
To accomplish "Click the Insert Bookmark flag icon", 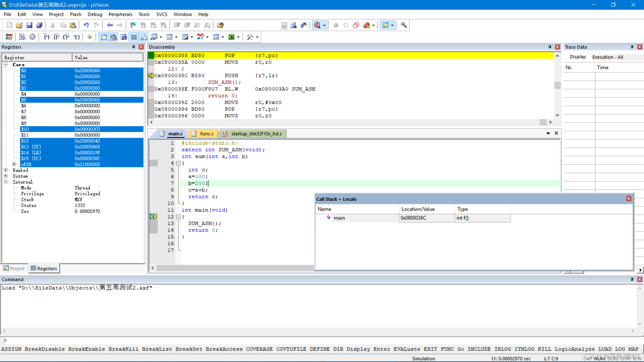I will pos(133,25).
